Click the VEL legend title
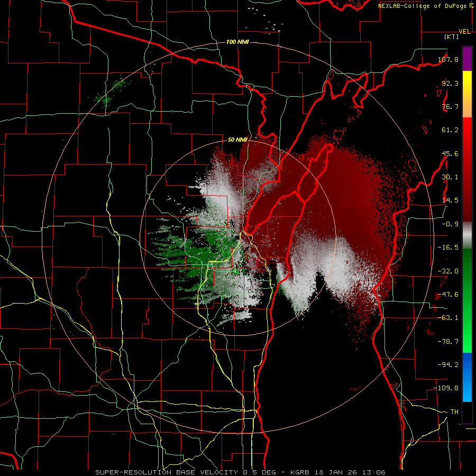This screenshot has width=476, height=476. pos(465,32)
